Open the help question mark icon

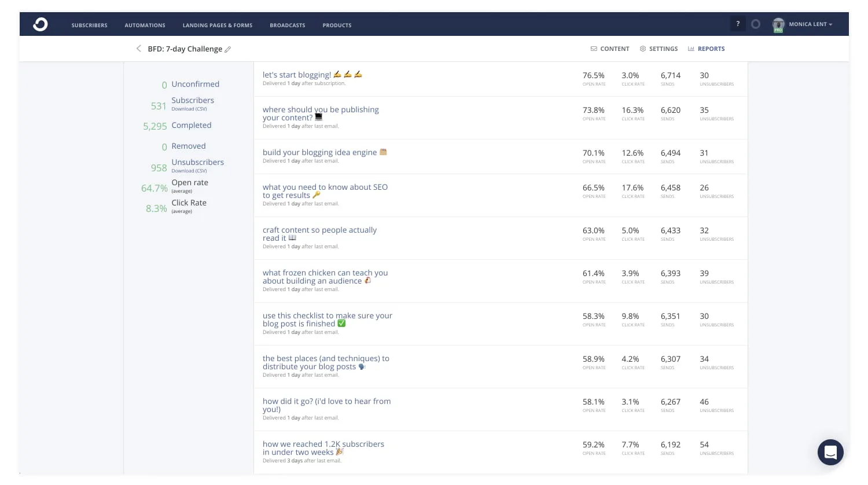pos(738,24)
